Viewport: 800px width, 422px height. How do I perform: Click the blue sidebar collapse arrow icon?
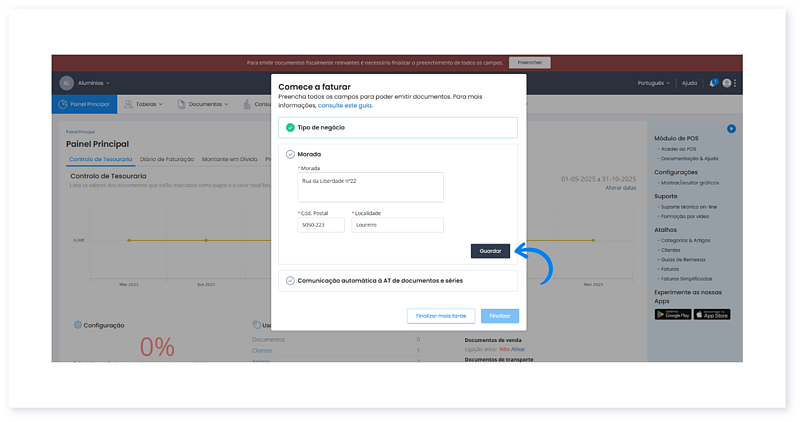[731, 128]
